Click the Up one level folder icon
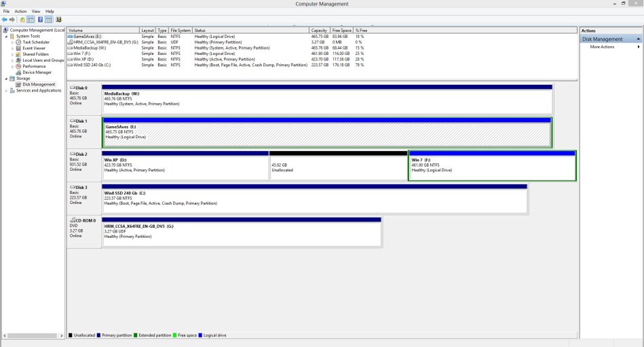Viewport: 644px width, 347px height. [22, 19]
